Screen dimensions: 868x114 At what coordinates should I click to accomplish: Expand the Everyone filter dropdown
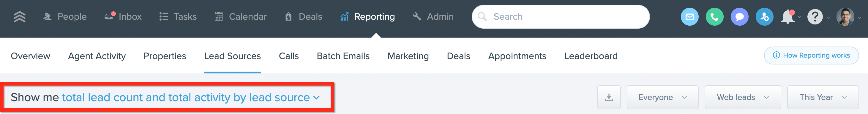coord(662,97)
